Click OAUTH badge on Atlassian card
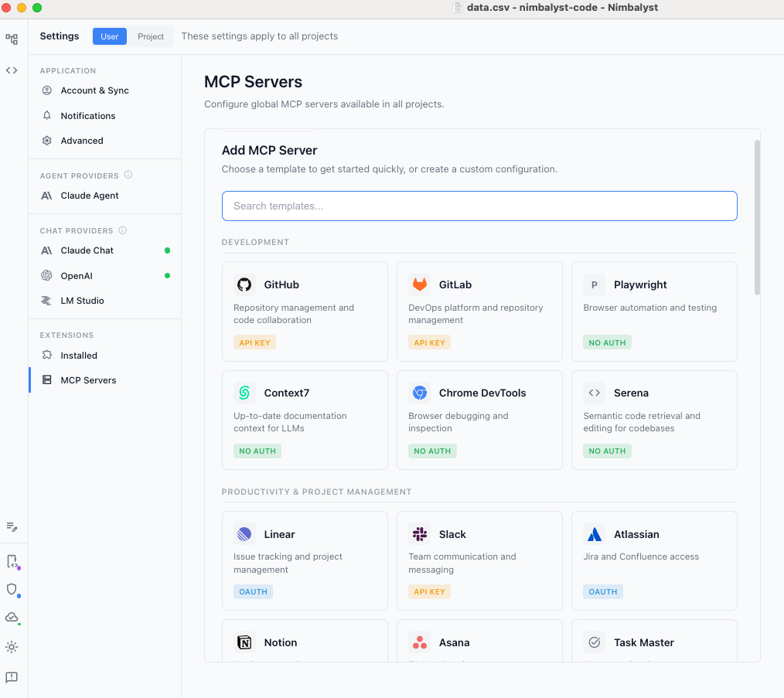 602,591
